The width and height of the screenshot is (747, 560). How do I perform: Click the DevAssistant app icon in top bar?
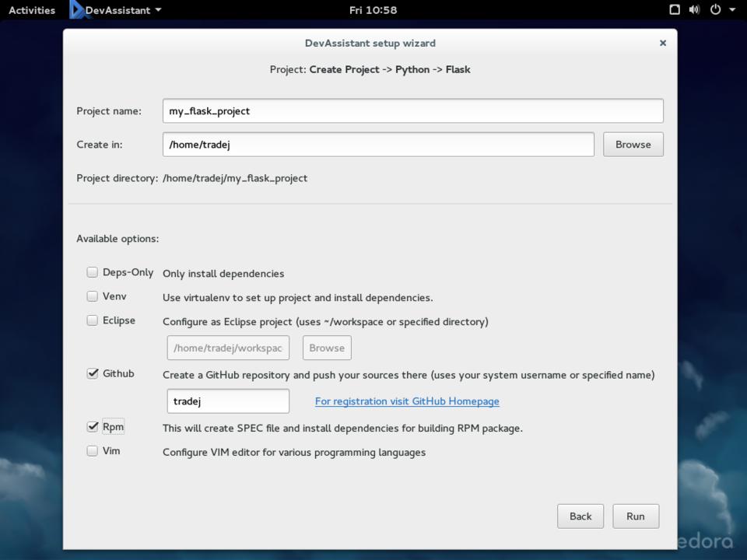coord(76,10)
